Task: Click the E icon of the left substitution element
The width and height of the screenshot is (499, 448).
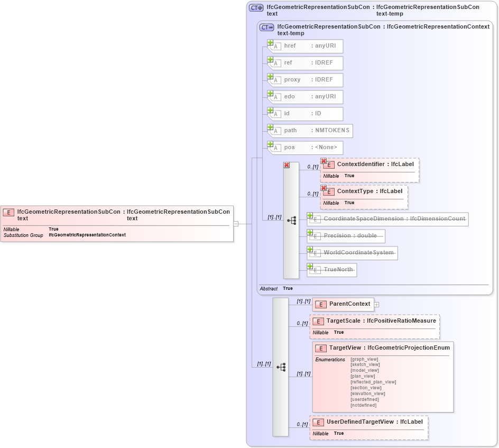Action: click(8, 212)
